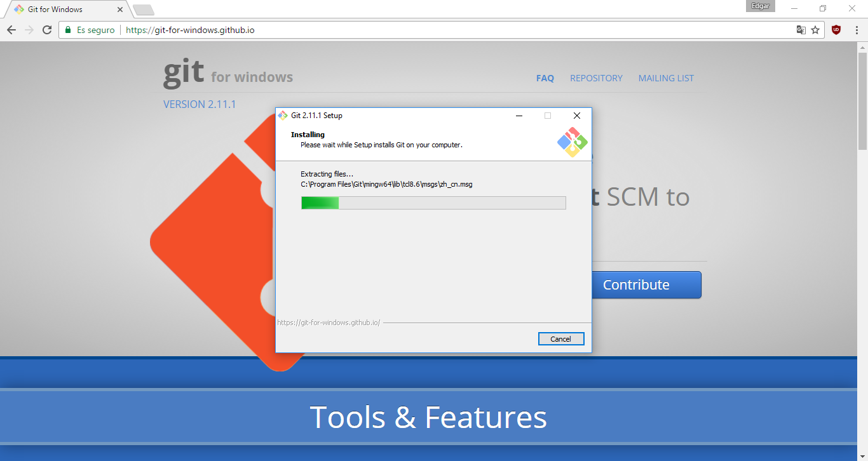Open a new browser tab
Image resolution: width=868 pixels, height=461 pixels.
coord(144,10)
